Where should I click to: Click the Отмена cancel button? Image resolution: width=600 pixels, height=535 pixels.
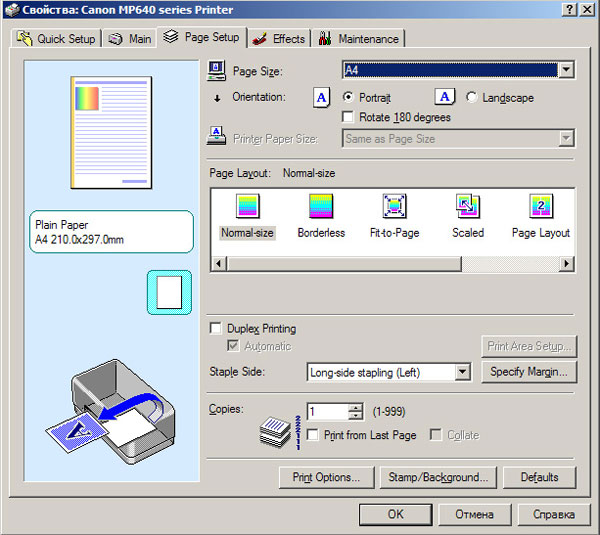pyautogui.click(x=474, y=514)
